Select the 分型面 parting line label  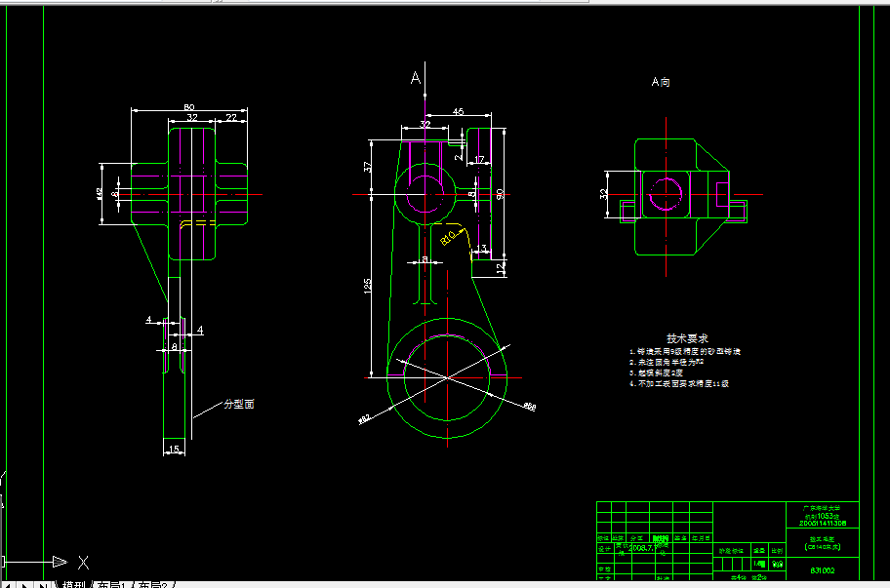coord(239,404)
